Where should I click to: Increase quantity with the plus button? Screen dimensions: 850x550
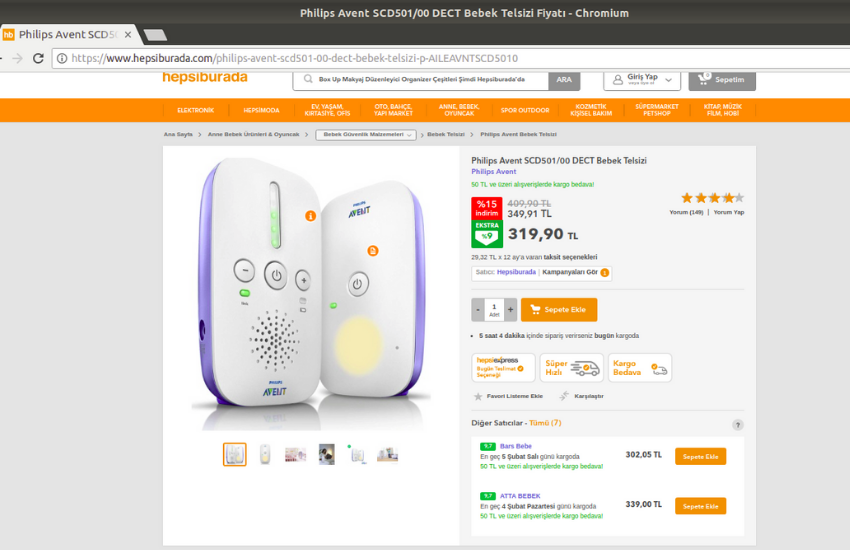tap(511, 309)
